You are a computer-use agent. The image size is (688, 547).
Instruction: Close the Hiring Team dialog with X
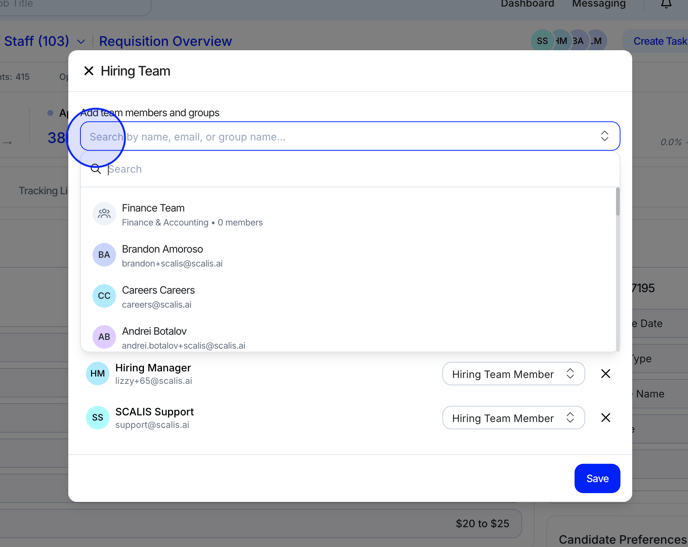click(x=89, y=71)
